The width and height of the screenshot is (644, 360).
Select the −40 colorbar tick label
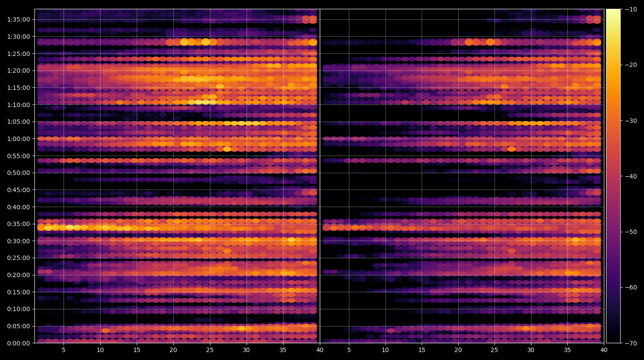(x=631, y=176)
